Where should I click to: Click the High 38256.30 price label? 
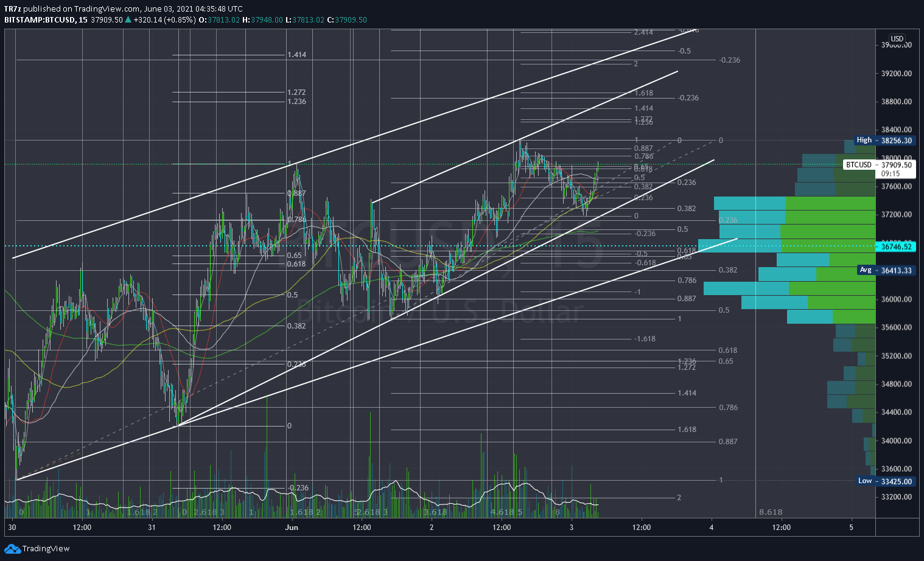pos(884,141)
